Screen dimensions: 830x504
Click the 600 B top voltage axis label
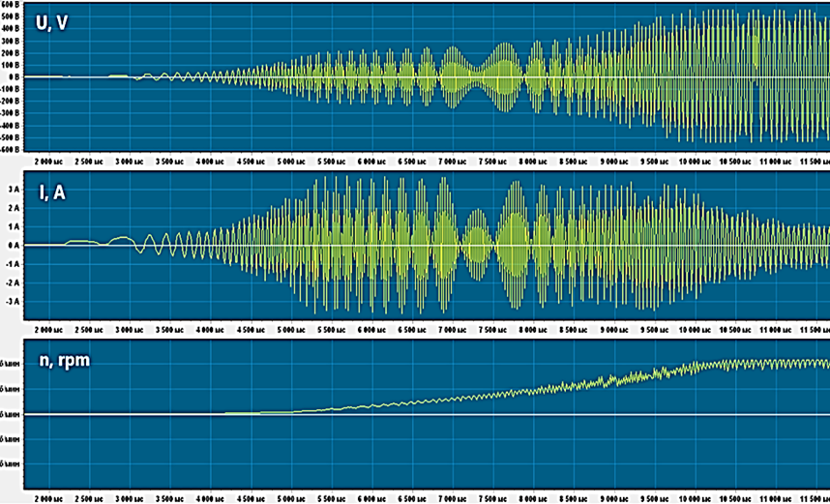point(11,4)
